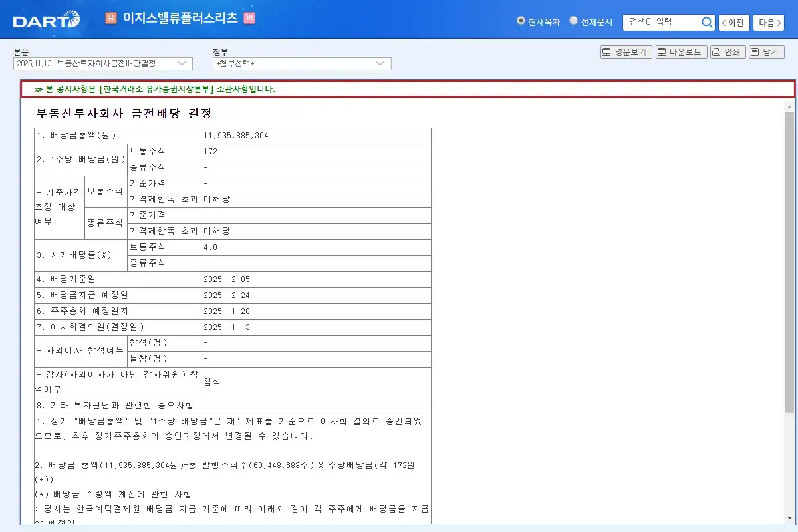Click the 한국거래소 유가증권시장본부 notice text
The height and width of the screenshot is (532, 798).
point(156,89)
